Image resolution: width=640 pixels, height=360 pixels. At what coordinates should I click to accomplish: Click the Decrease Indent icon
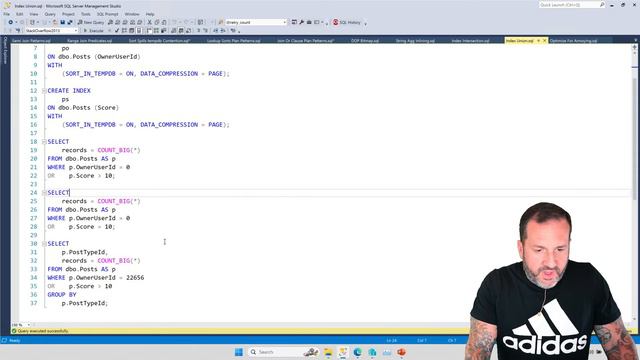pyautogui.click(x=216, y=31)
